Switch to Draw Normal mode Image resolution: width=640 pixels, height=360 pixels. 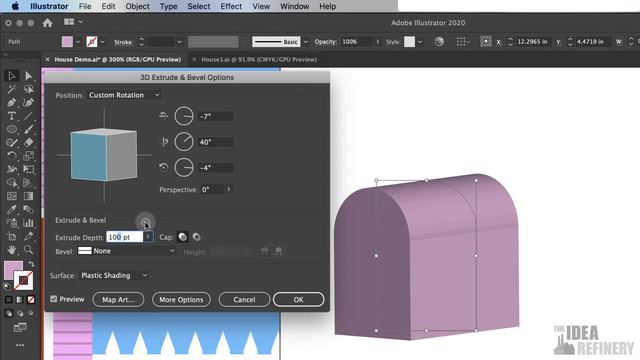coord(9,313)
